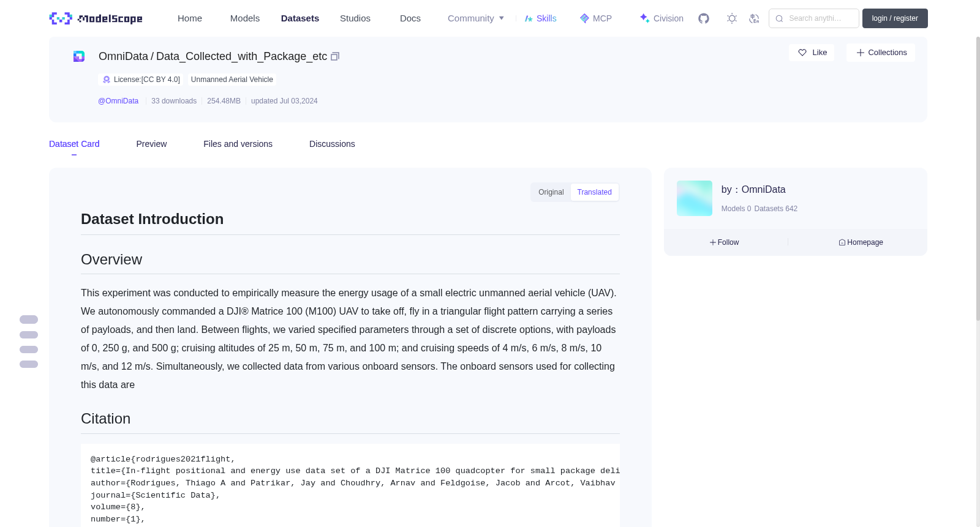Switch to Translated text view

(594, 192)
